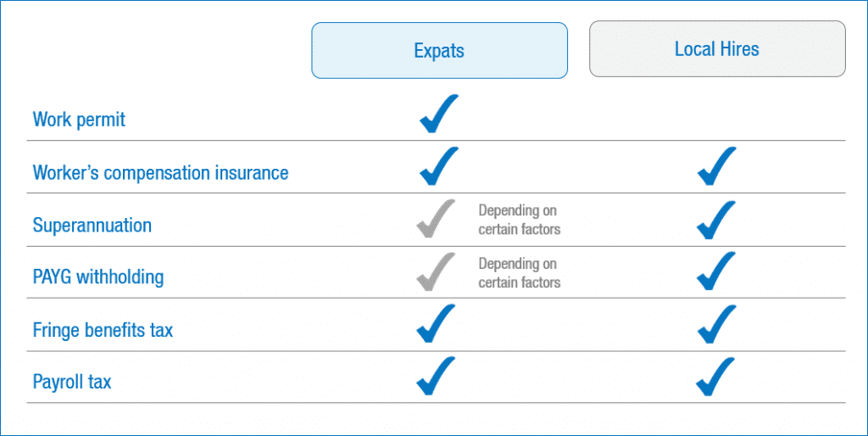
Task: Click Local Hires PAYG withholding checkmark
Action: point(716,272)
